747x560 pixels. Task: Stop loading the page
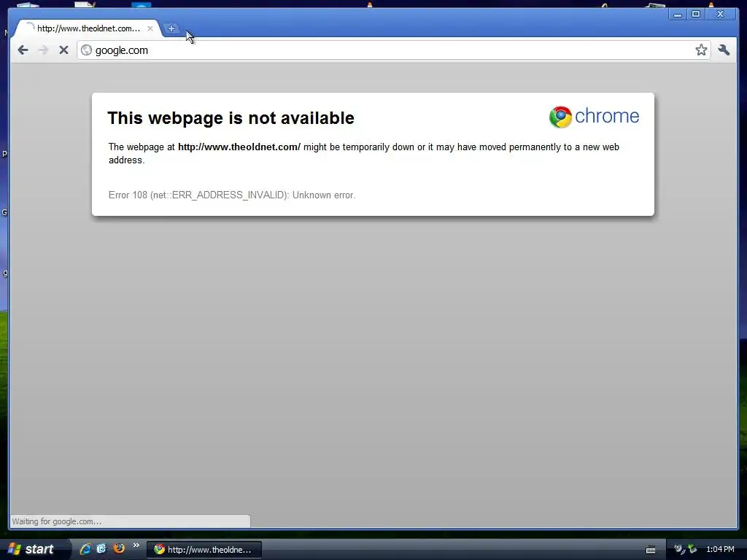64,50
